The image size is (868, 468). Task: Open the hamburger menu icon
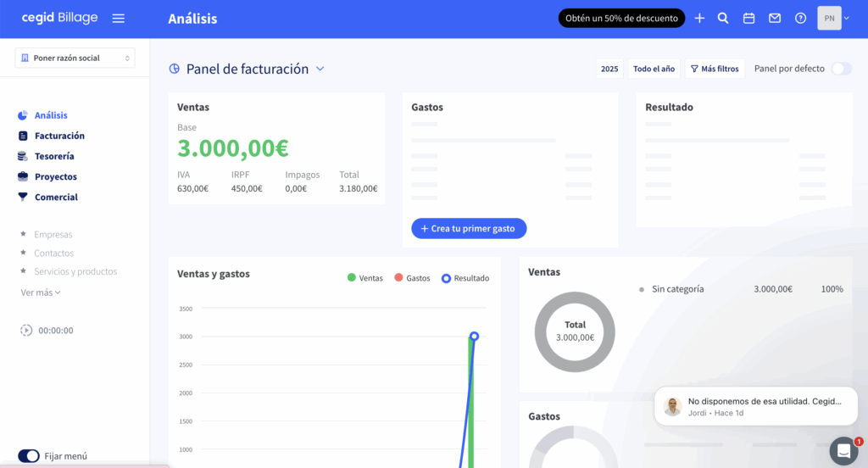[x=119, y=19]
